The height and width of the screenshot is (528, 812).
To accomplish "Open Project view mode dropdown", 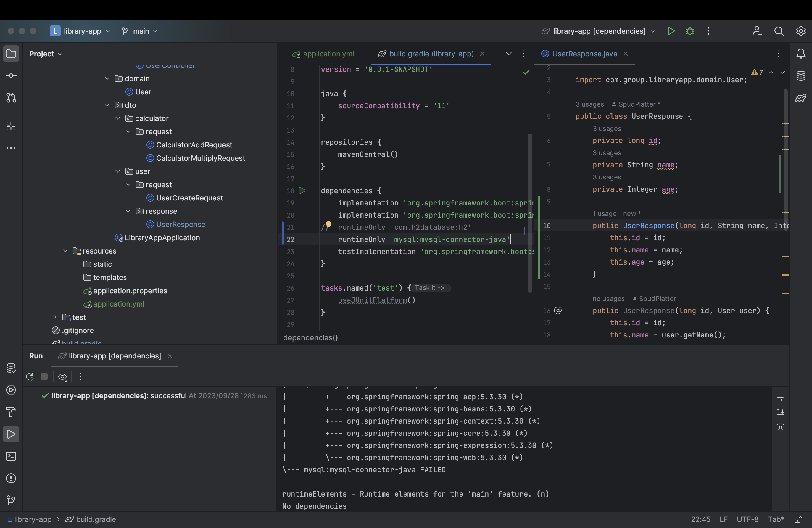I will 46,54.
